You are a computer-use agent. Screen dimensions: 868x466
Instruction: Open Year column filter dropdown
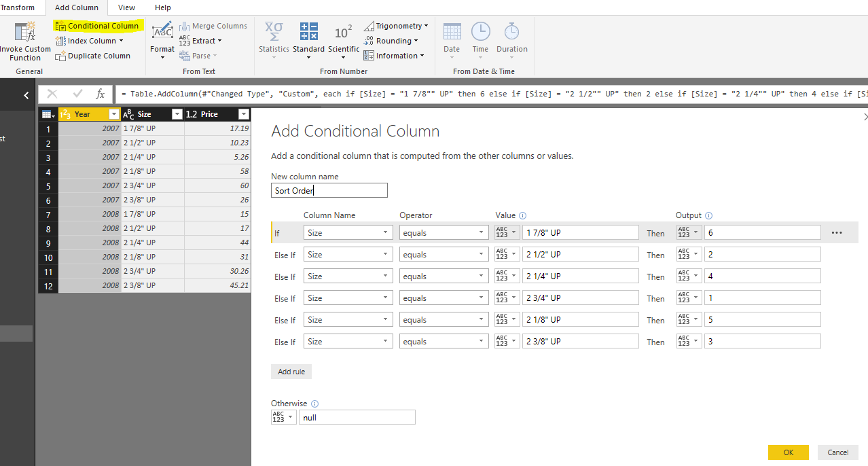115,114
